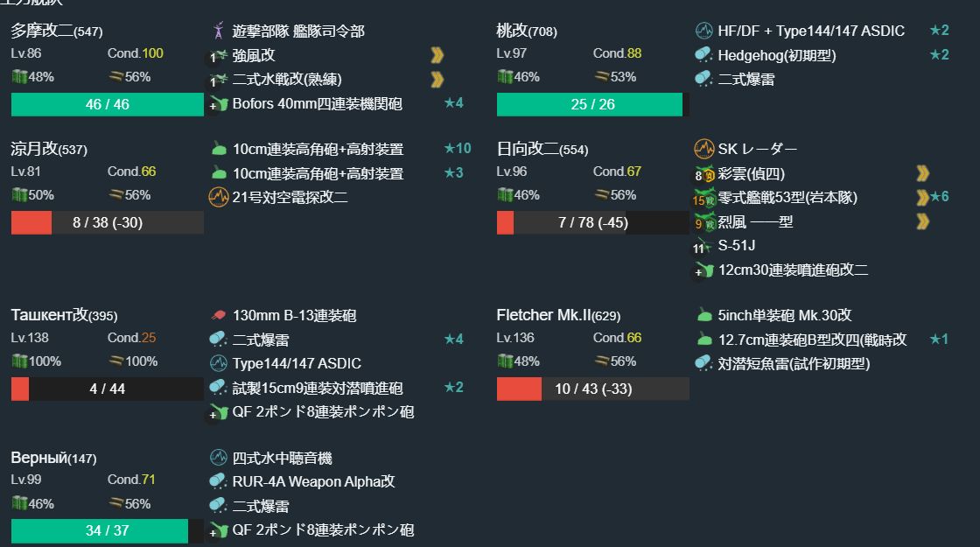
Task: Click Верный's green HP bar
Action: (x=98, y=530)
